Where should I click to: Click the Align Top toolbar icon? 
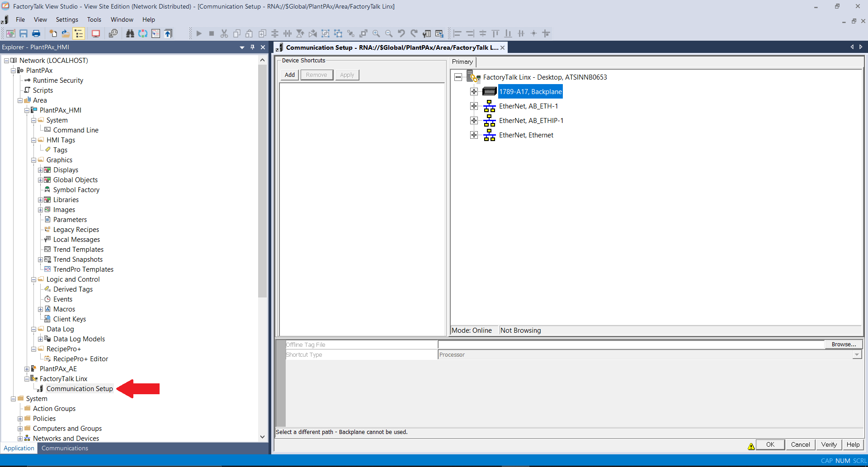click(495, 33)
